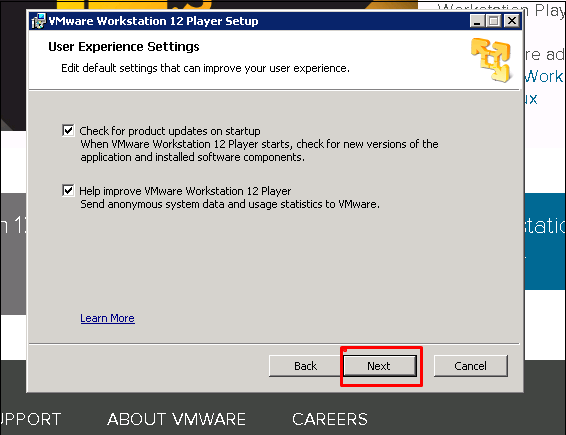Continue setup with the Next button
This screenshot has width=566, height=435.
coord(380,366)
